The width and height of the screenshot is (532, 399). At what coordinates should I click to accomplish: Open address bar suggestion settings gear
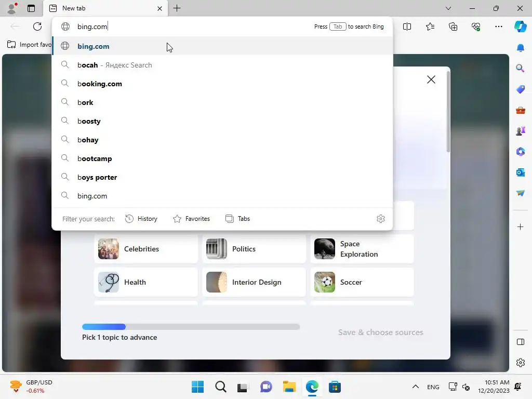coord(381,219)
